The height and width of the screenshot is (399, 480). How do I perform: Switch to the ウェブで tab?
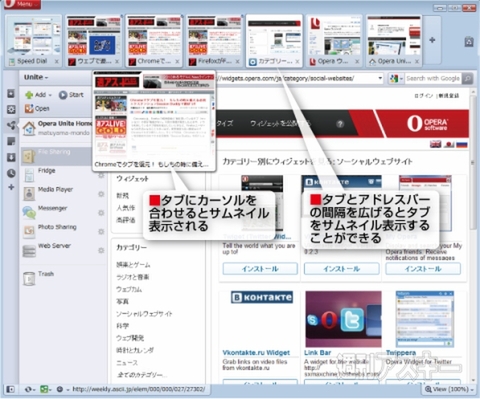click(92, 40)
